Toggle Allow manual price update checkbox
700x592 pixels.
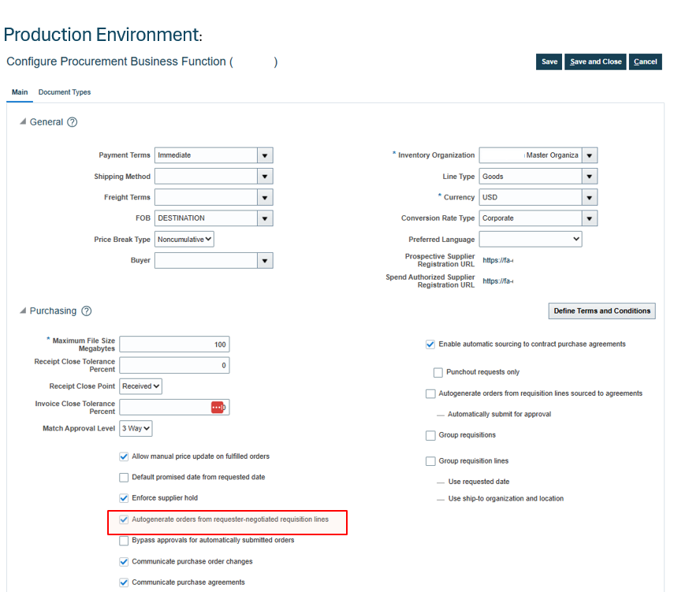(x=124, y=456)
